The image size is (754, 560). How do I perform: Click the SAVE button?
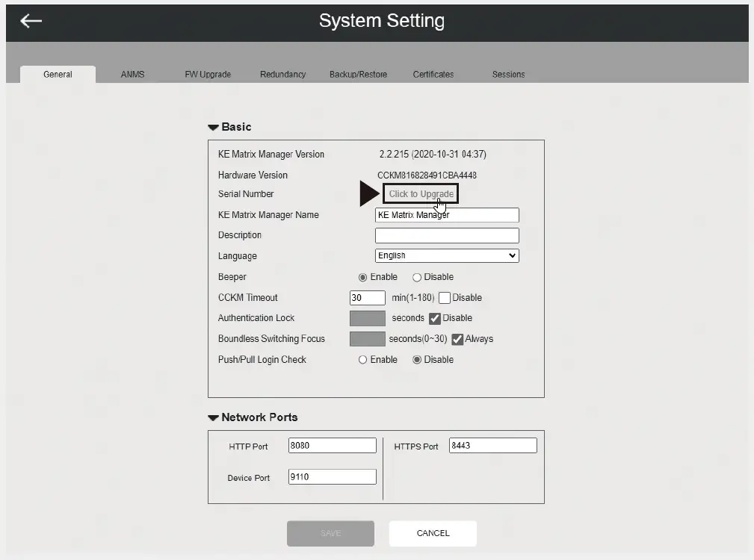click(330, 533)
